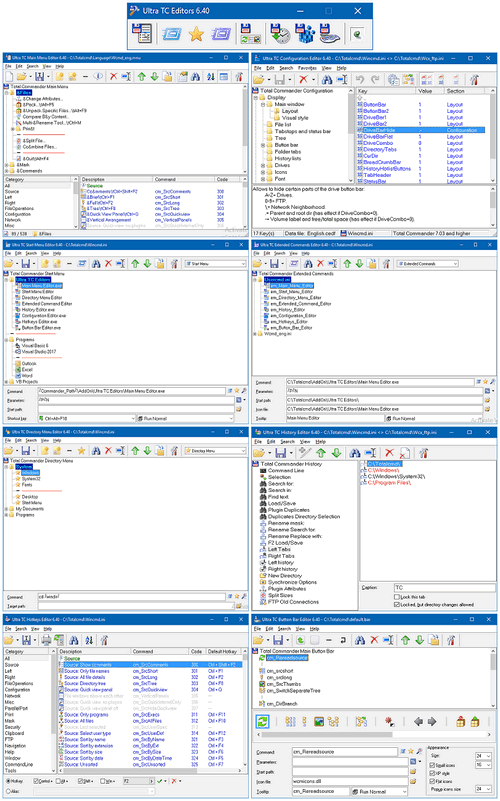Open 'Start Menu' combo box in Start Menu Editor toolbar

coord(215,264)
